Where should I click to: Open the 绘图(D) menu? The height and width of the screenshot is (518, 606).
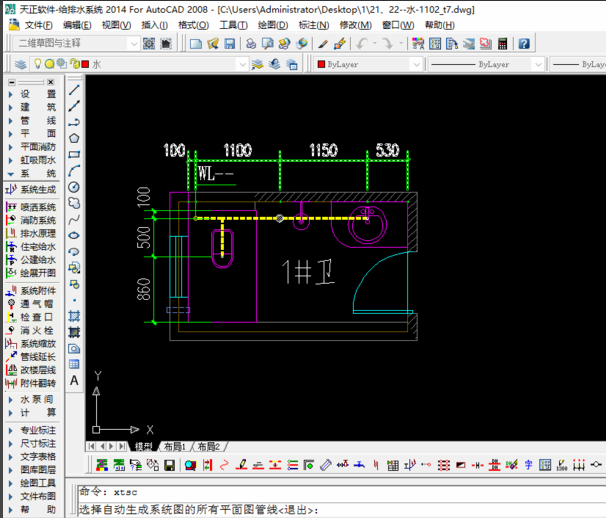coord(271,25)
